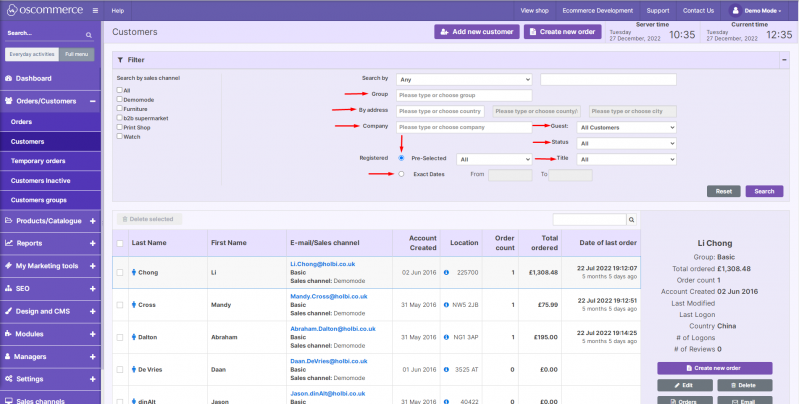
Task: Switch to the Full menu tab
Action: point(75,54)
